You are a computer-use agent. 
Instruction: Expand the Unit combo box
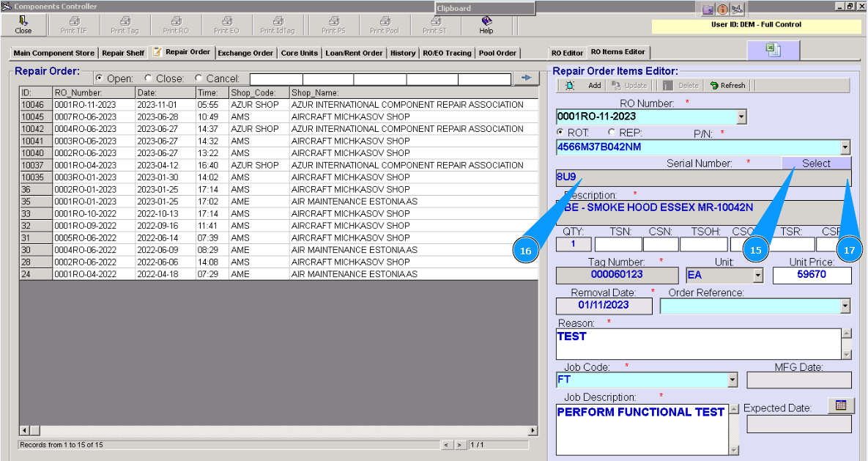[x=757, y=276]
